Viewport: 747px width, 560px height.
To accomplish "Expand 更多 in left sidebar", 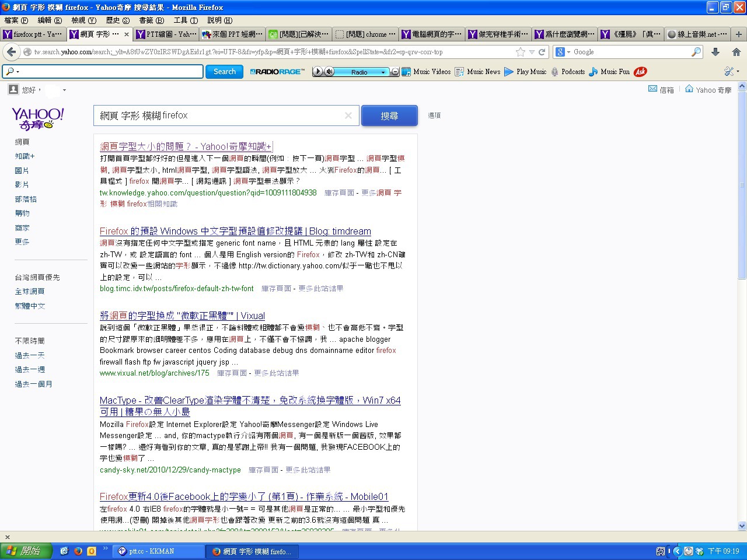I will [x=22, y=242].
